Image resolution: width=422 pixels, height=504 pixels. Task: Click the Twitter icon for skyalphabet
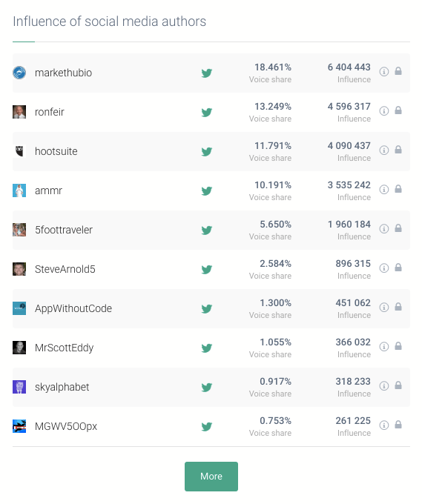(207, 388)
